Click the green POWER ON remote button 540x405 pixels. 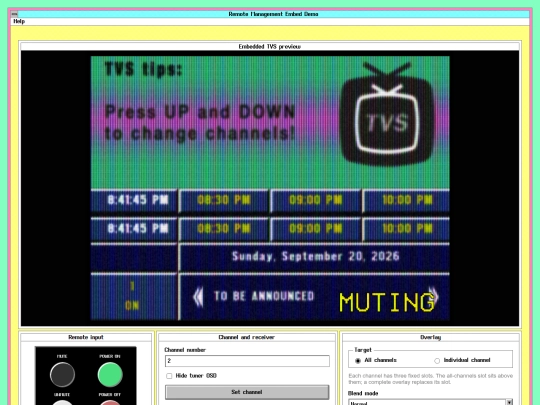110,374
